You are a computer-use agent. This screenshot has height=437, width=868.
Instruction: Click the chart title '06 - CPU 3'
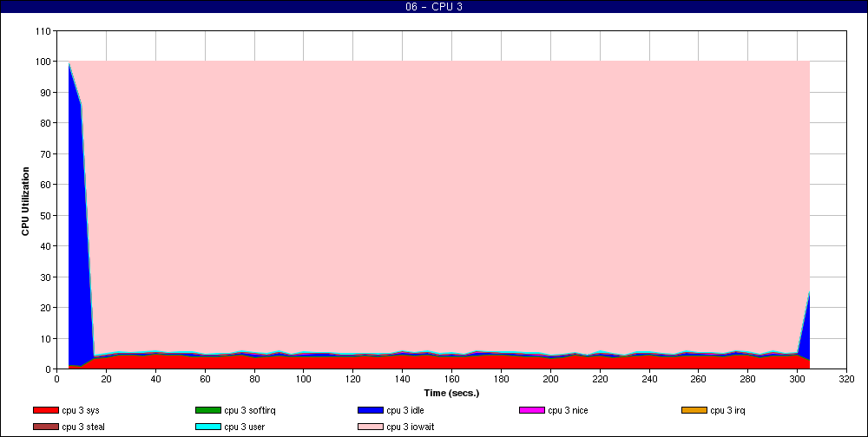pos(433,7)
